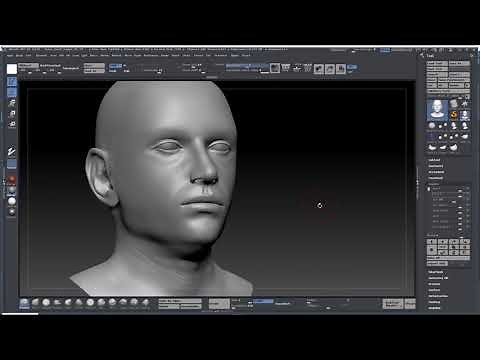Expand the first section label above the subtool list

click(434, 160)
